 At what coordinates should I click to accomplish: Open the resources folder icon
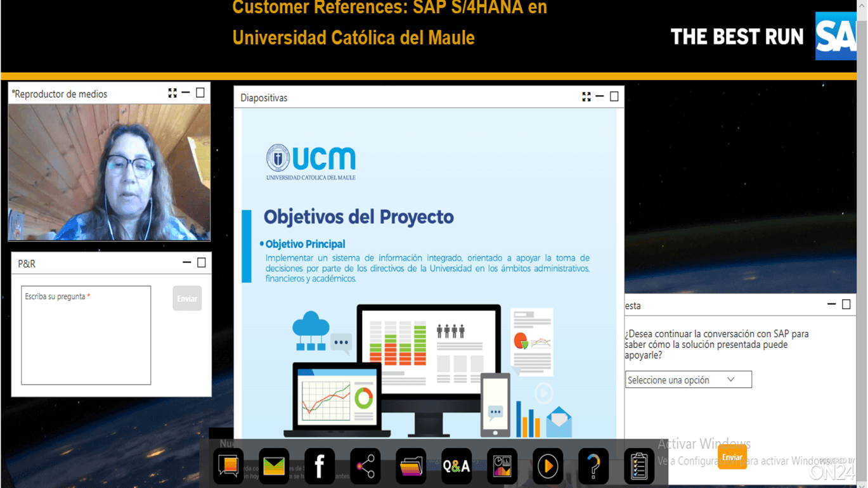click(x=411, y=466)
